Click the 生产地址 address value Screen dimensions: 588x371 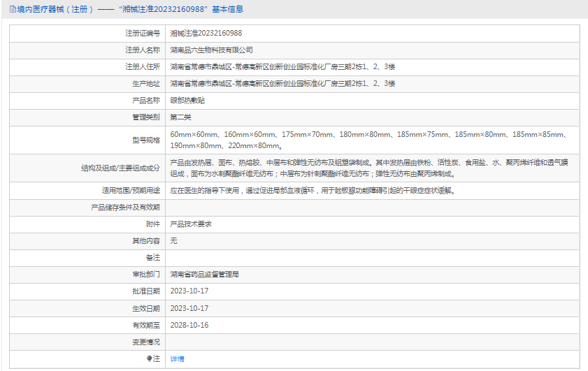pos(282,83)
